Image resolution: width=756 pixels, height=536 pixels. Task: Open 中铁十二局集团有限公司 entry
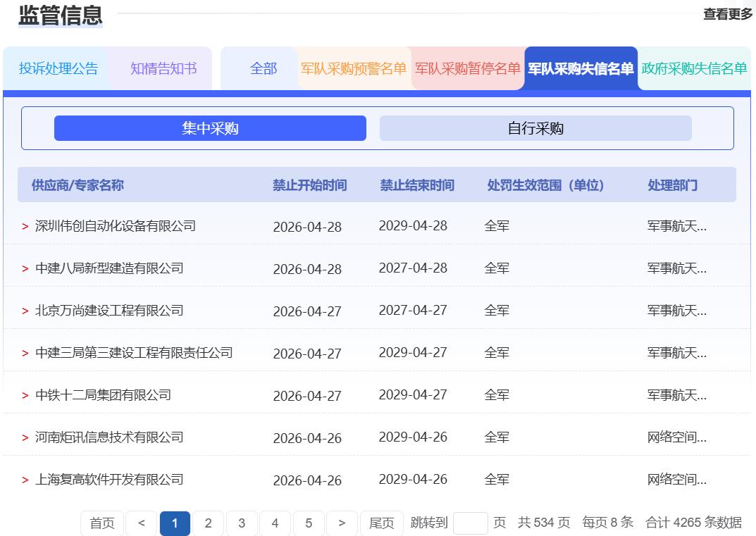(x=103, y=395)
